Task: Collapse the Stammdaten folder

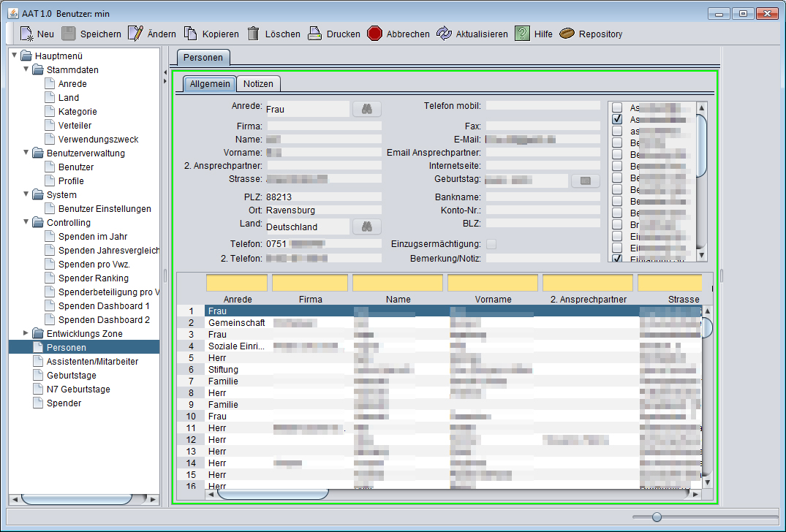Action: coord(26,69)
